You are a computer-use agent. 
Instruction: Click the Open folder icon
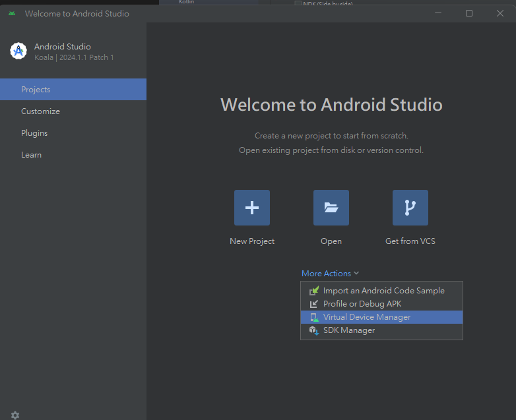tap(331, 208)
